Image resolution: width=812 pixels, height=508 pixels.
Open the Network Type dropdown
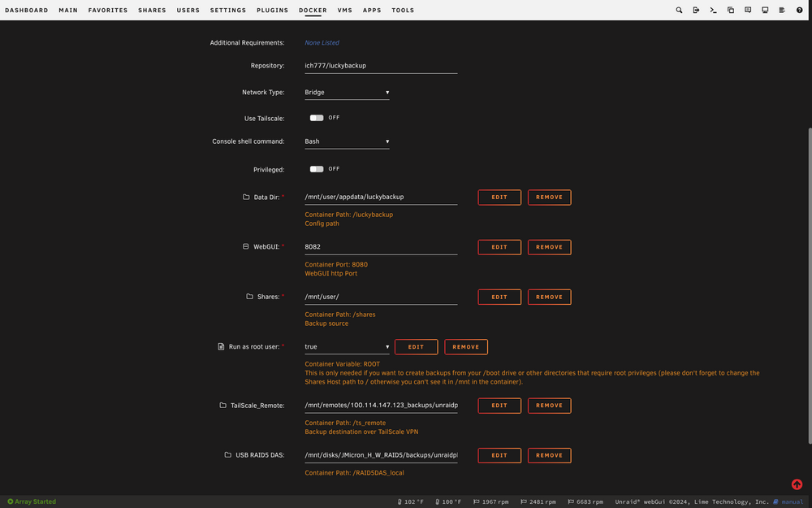347,93
